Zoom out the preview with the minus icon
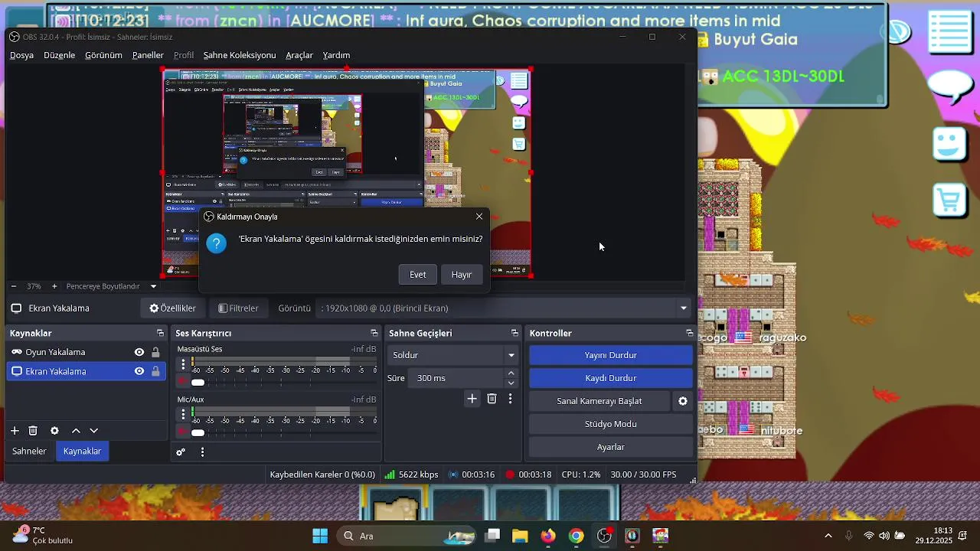 pyautogui.click(x=14, y=286)
